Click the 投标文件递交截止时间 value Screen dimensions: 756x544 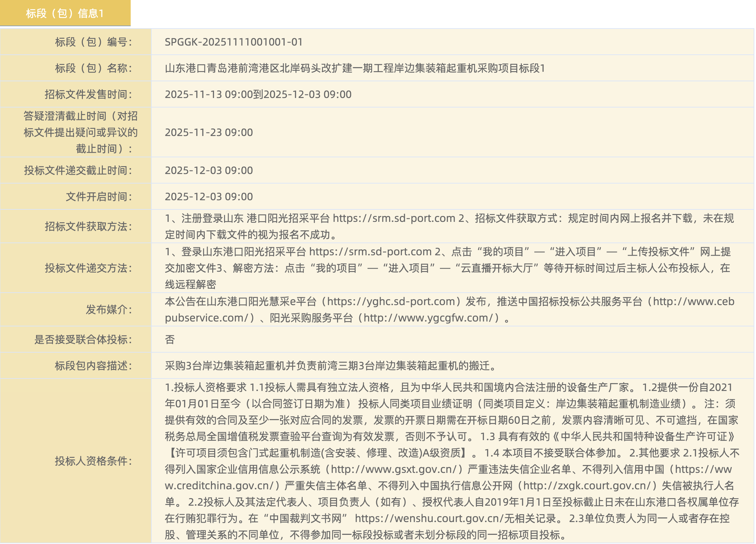209,171
